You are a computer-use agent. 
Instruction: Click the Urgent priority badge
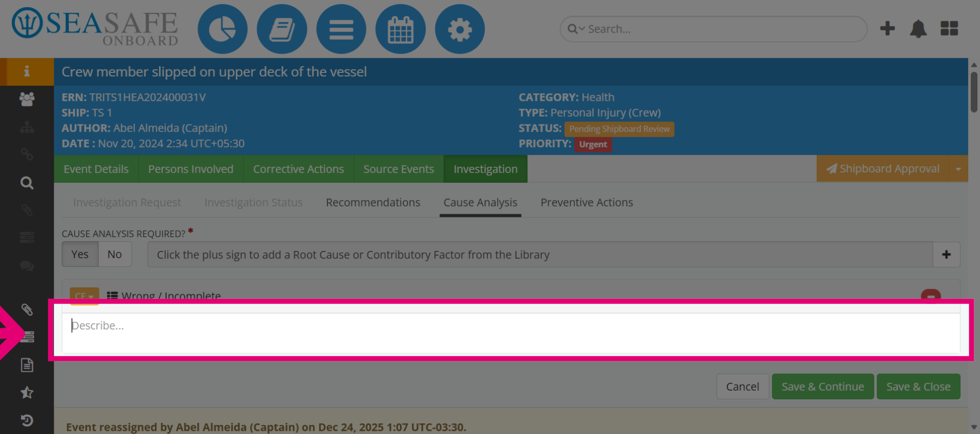tap(593, 144)
